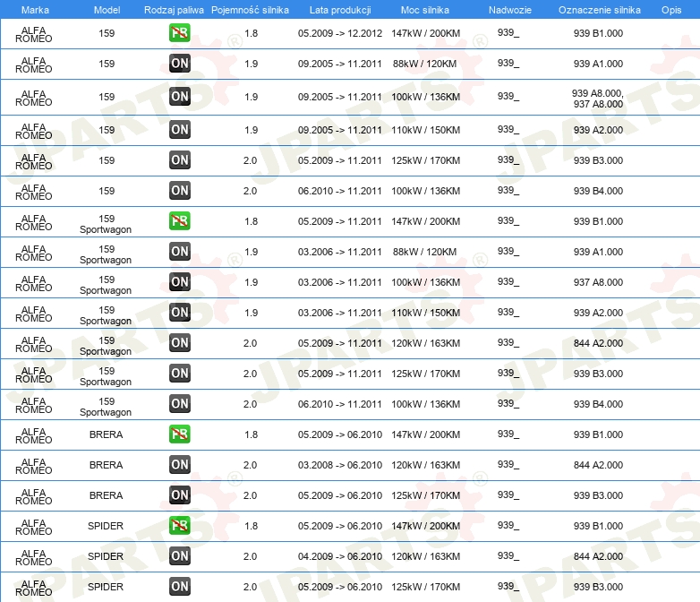700x602 pixels.
Task: Click ON diesel icon for 159 Sportwagon 88kW
Action: pos(179,251)
